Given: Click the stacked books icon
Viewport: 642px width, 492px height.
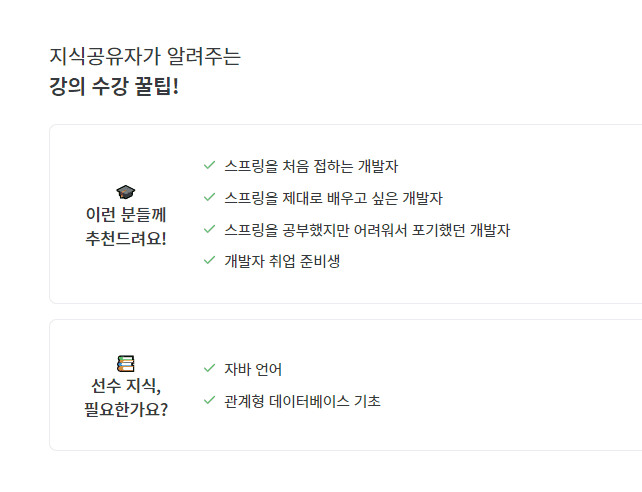Looking at the screenshot, I should point(126,363).
